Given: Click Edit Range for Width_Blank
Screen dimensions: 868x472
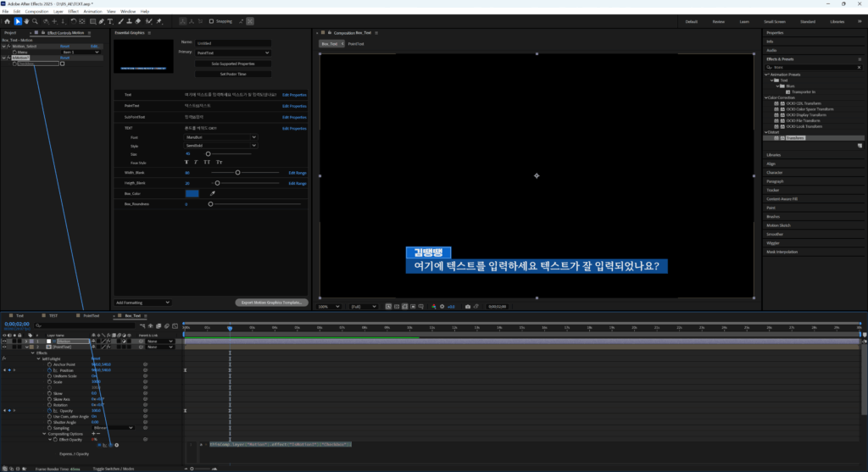Looking at the screenshot, I should (298, 173).
